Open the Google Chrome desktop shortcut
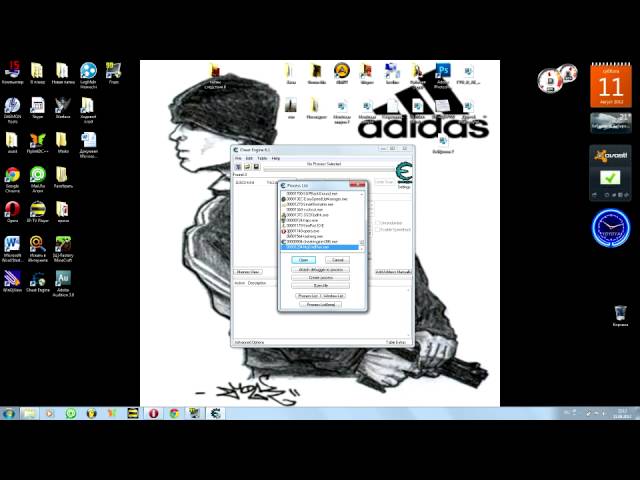The image size is (640, 480). (12, 180)
